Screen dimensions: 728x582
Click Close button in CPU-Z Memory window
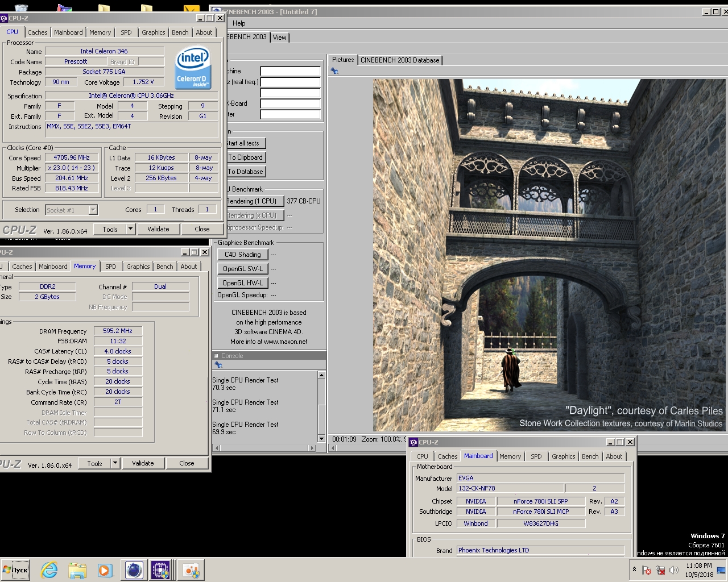pos(187,463)
